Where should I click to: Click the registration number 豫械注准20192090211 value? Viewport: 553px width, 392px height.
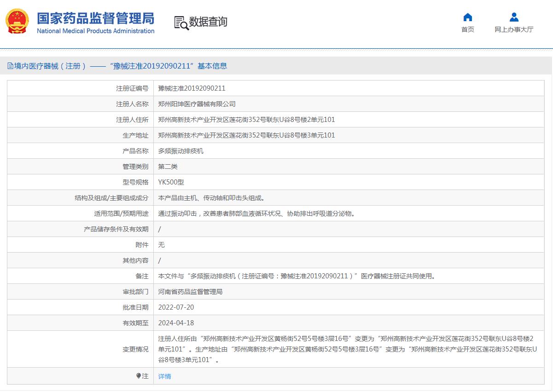(x=192, y=88)
